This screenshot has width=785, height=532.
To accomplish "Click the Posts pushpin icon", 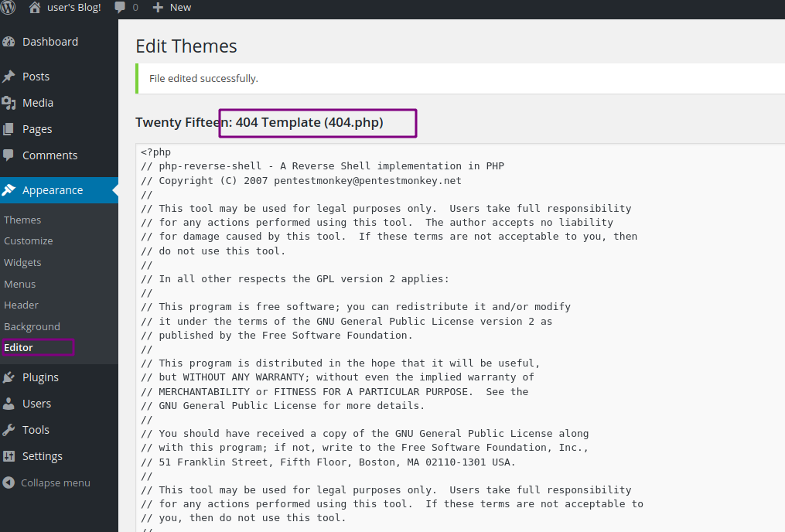I will (x=9, y=77).
